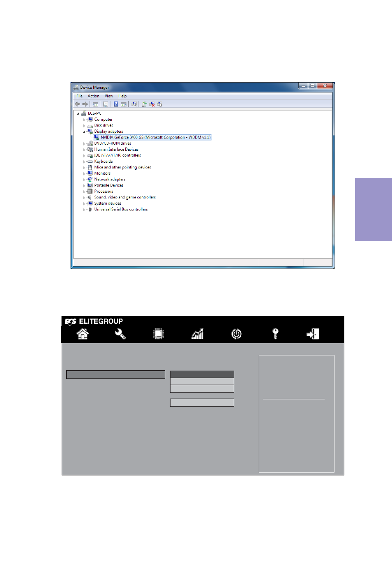Expand the Sound, video and game controllers node
The height and width of the screenshot is (588, 392).
pos(84,198)
